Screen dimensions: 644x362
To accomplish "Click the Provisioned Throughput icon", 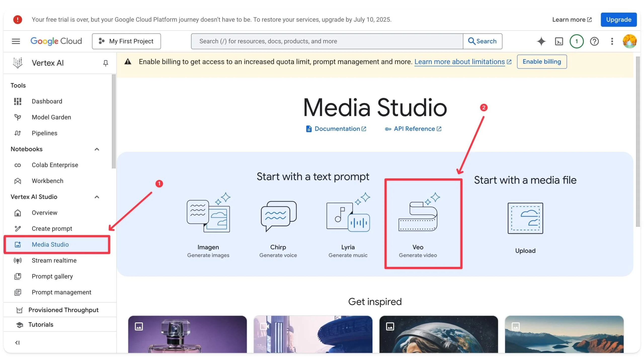I will (x=19, y=310).
